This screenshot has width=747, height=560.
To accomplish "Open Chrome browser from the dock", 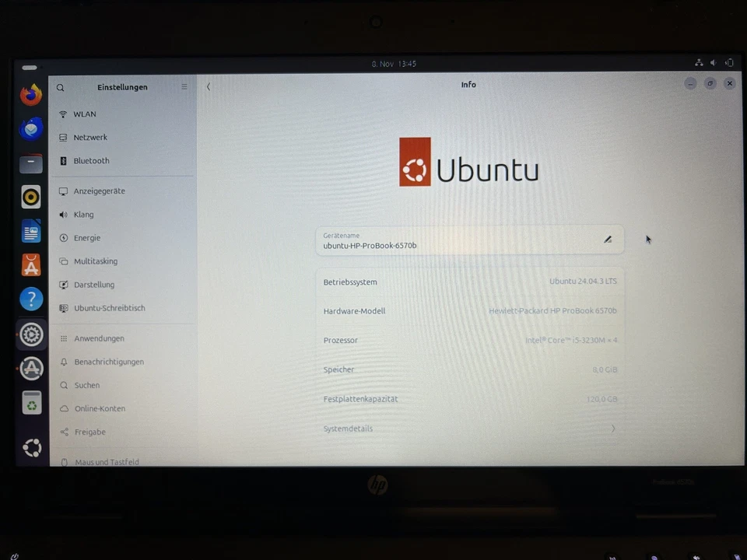I will [x=31, y=128].
